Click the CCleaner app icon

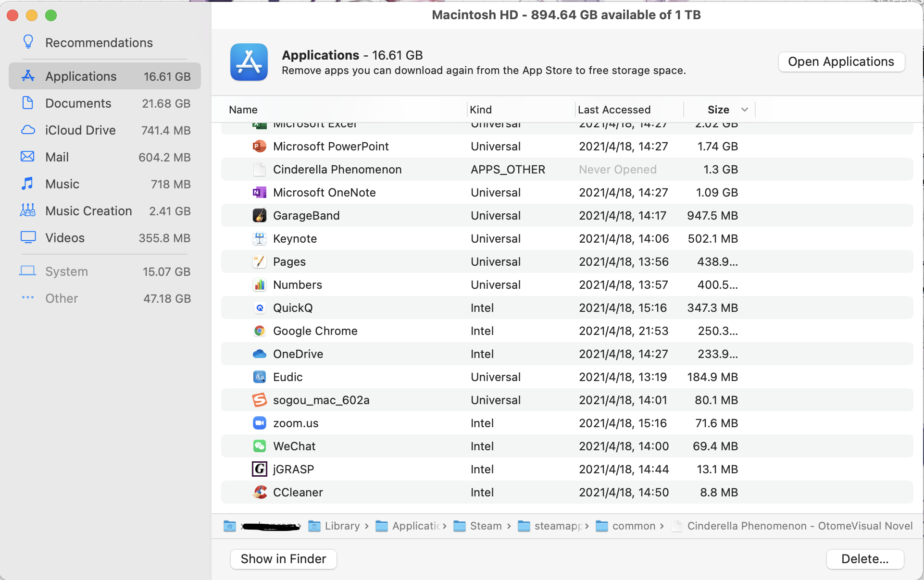pyautogui.click(x=260, y=492)
